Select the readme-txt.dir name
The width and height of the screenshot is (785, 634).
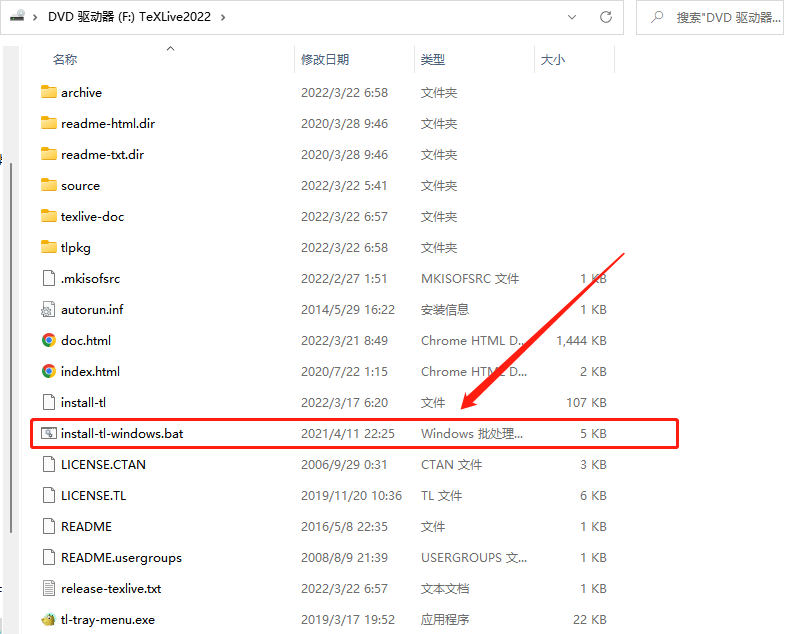(103, 155)
